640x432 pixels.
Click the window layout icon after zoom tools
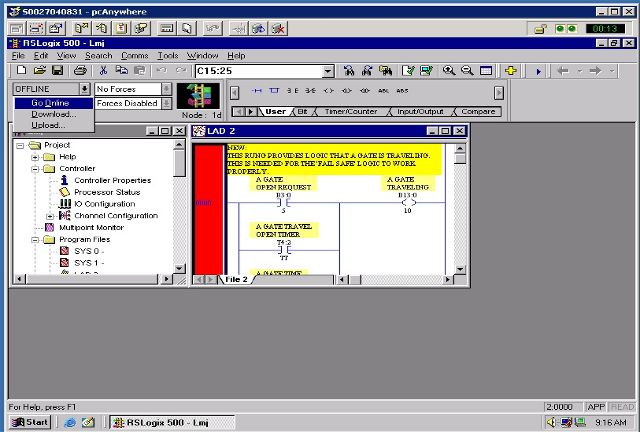point(486,71)
